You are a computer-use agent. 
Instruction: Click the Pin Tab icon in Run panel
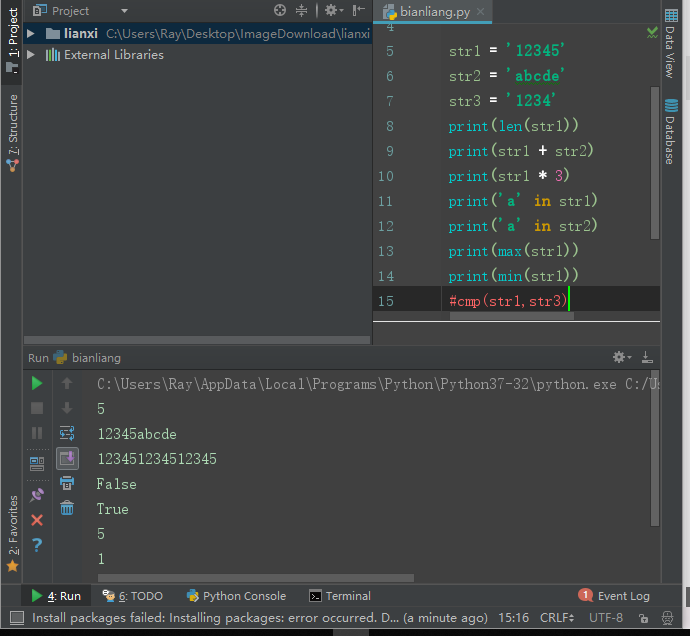click(x=37, y=495)
